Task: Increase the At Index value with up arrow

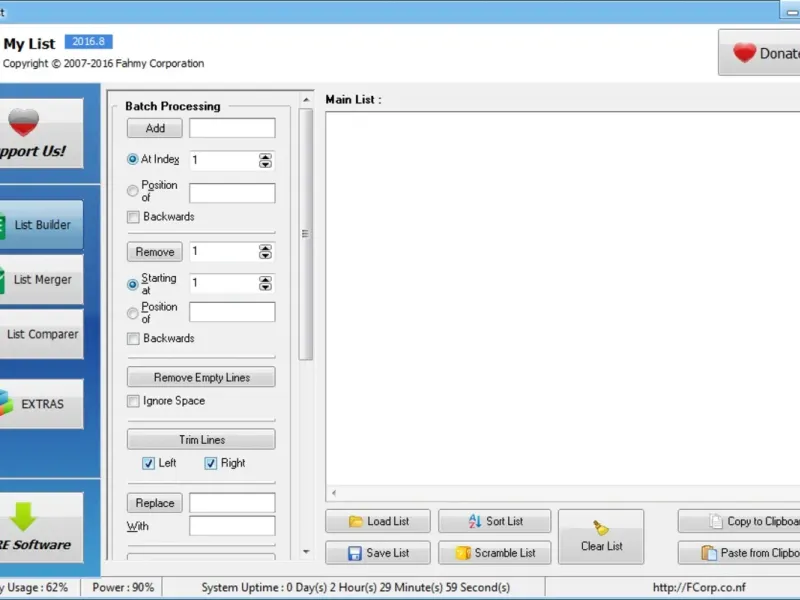Action: click(x=265, y=157)
